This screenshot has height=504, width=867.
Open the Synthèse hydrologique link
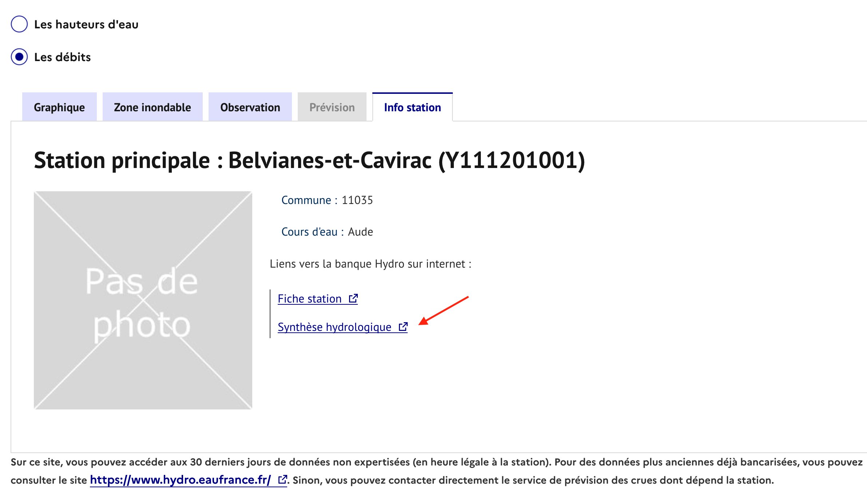[334, 327]
